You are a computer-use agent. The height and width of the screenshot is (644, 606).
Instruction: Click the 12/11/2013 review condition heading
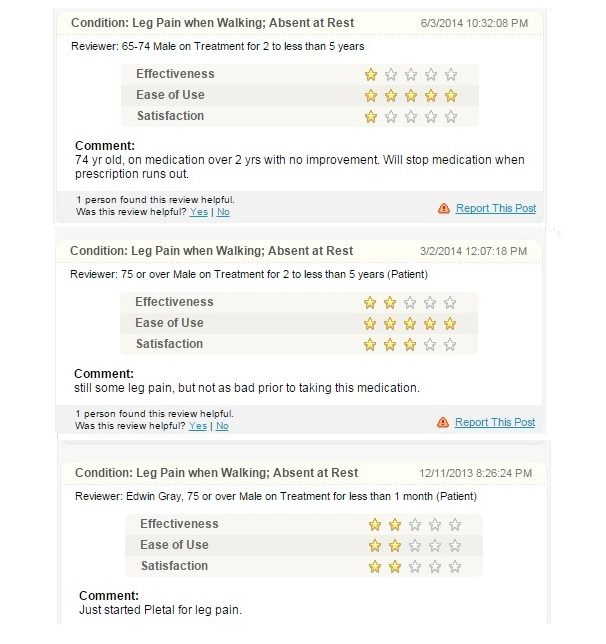click(217, 473)
